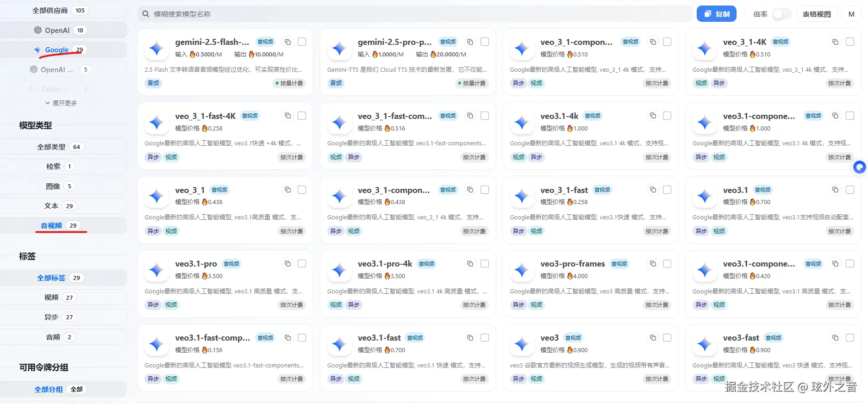Click copy icon on veo3-fast card
868x404 pixels.
pos(835,338)
